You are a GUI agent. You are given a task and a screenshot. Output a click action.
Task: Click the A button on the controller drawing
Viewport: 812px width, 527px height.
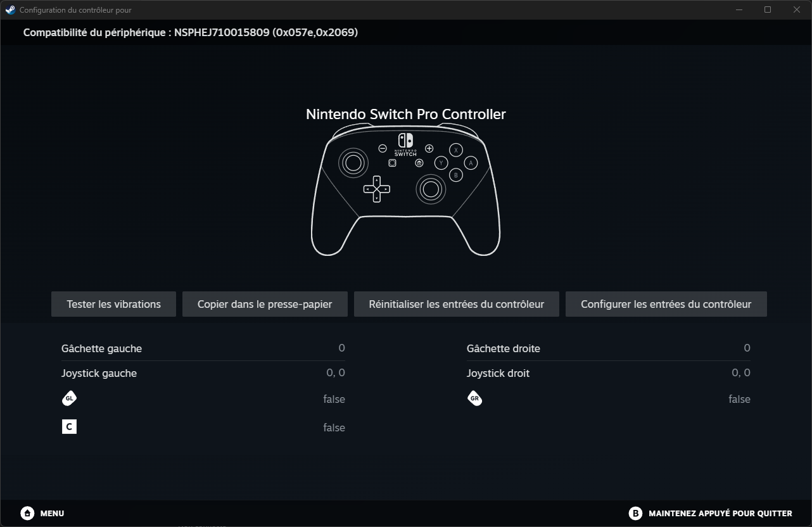(470, 163)
